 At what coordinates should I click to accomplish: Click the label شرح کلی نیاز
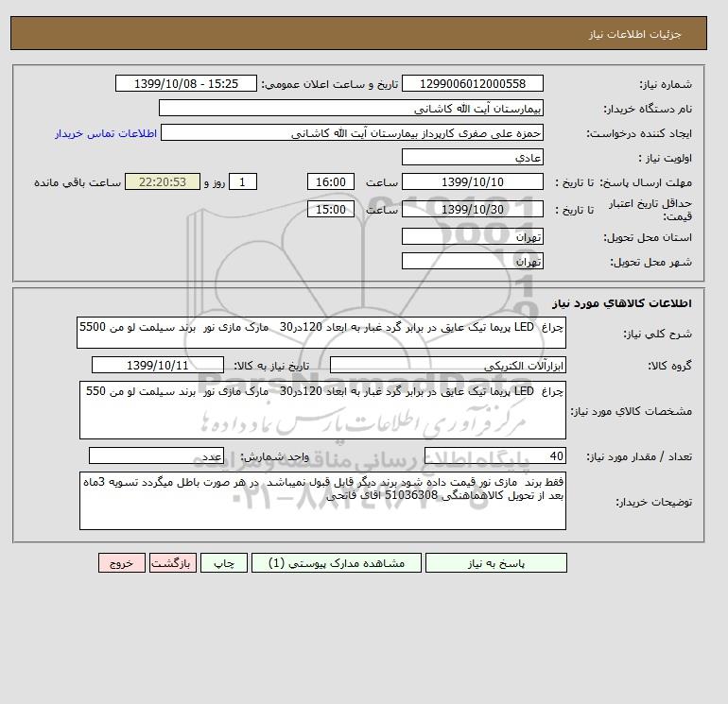coord(657,334)
